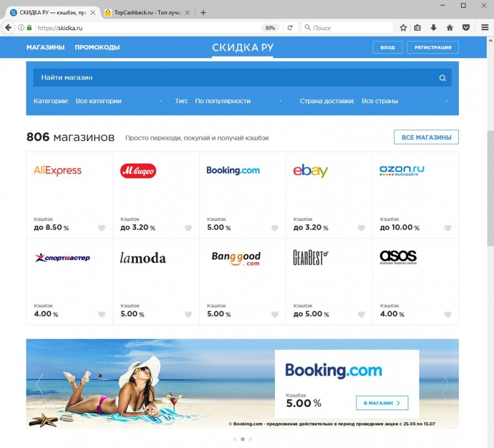Favorite ASOS with heart icon
494x448 pixels.
[448, 315]
